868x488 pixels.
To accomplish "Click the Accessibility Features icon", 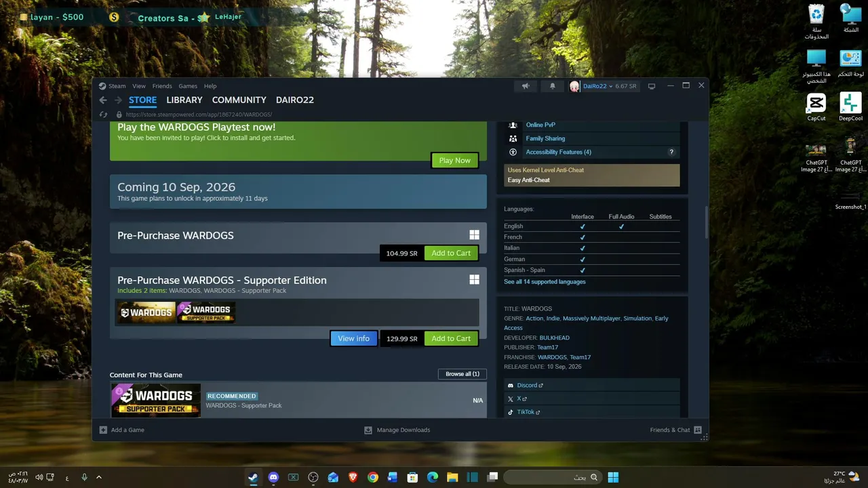I will [x=513, y=152].
